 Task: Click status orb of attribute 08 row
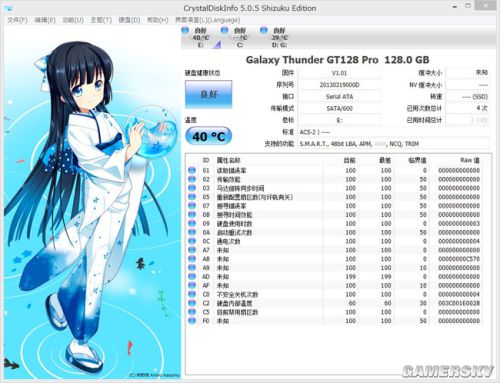pyautogui.click(x=192, y=214)
